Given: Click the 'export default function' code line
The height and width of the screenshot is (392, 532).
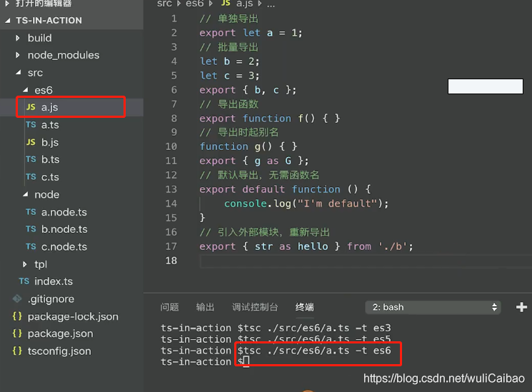Looking at the screenshot, I should click(x=285, y=189).
